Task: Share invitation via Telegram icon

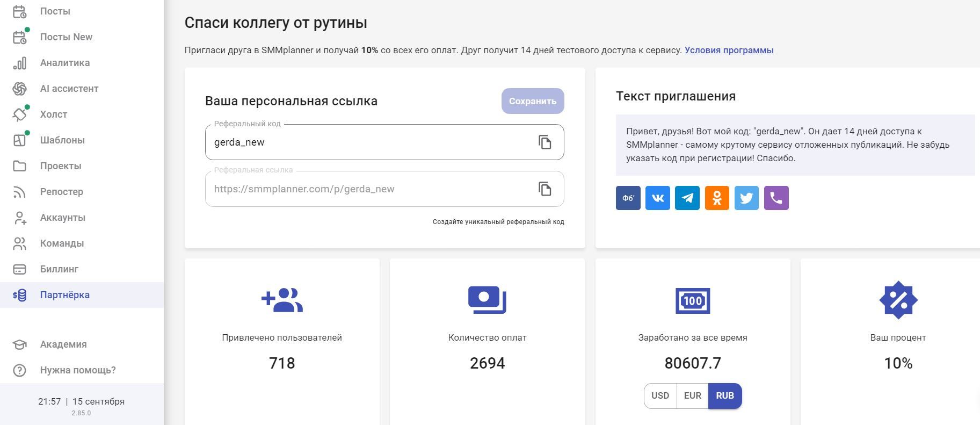Action: pos(687,198)
